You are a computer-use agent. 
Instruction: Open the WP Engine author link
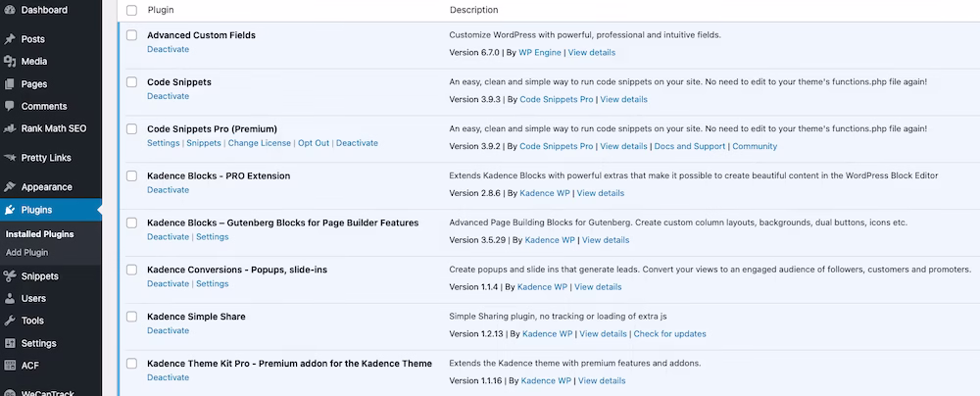[540, 53]
